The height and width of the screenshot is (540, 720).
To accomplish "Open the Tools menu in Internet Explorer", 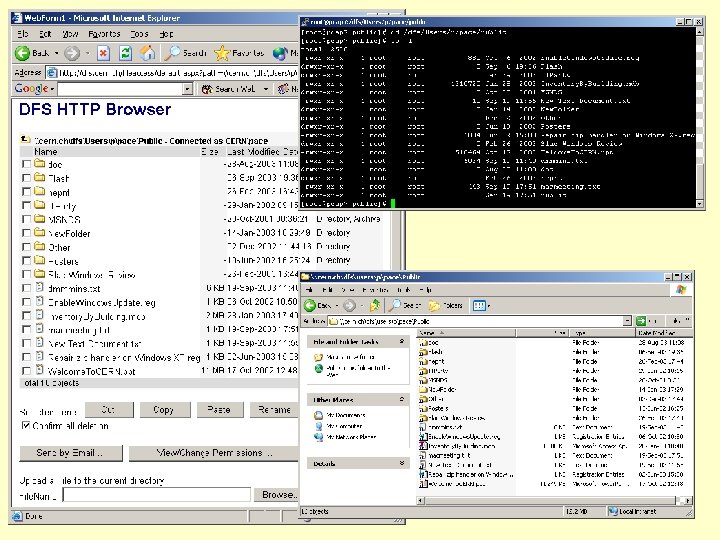I will [138, 33].
